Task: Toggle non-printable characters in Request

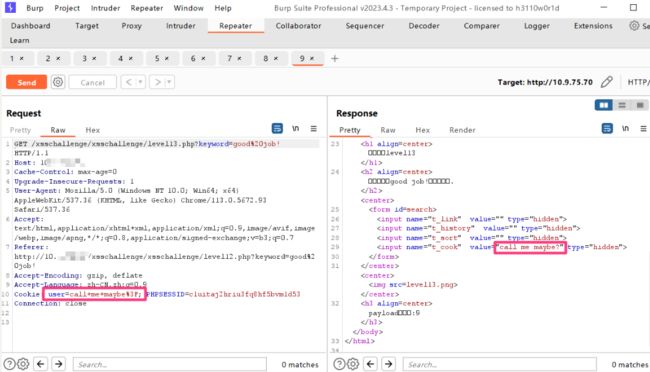Action: click(x=296, y=129)
